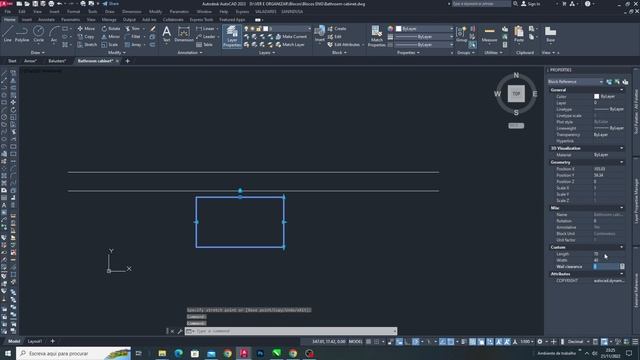Click the TOP face of ViewCube

[516, 93]
